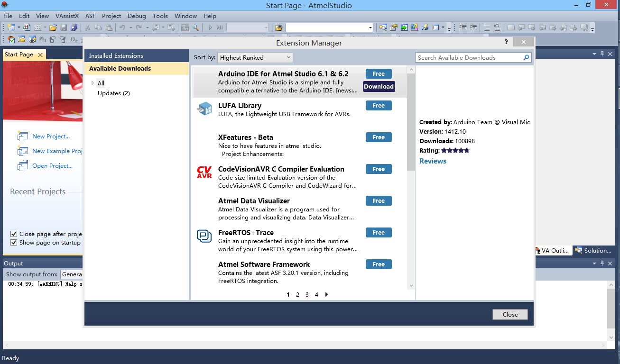Close the Start Page tab with X
This screenshot has height=364, width=620.
(x=40, y=55)
